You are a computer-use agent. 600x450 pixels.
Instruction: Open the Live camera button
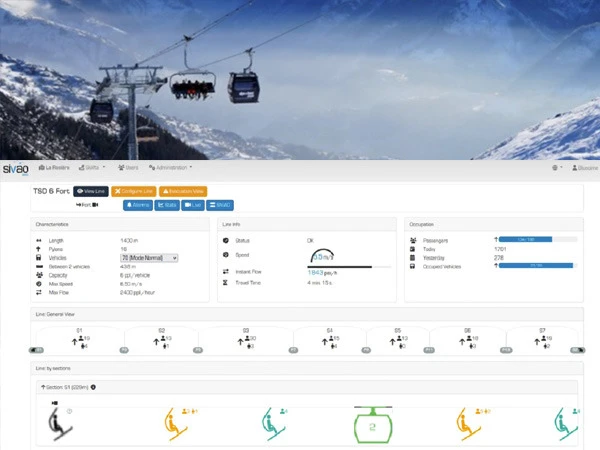click(193, 205)
